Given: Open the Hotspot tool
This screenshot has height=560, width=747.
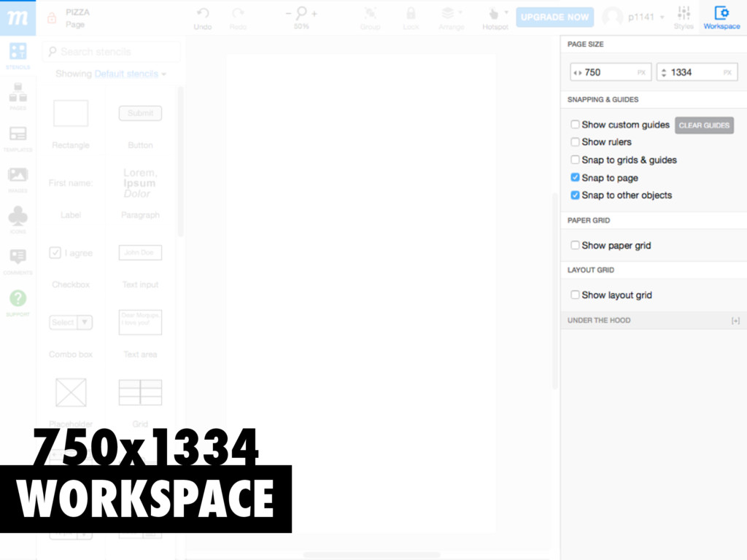Looking at the screenshot, I should [495, 18].
